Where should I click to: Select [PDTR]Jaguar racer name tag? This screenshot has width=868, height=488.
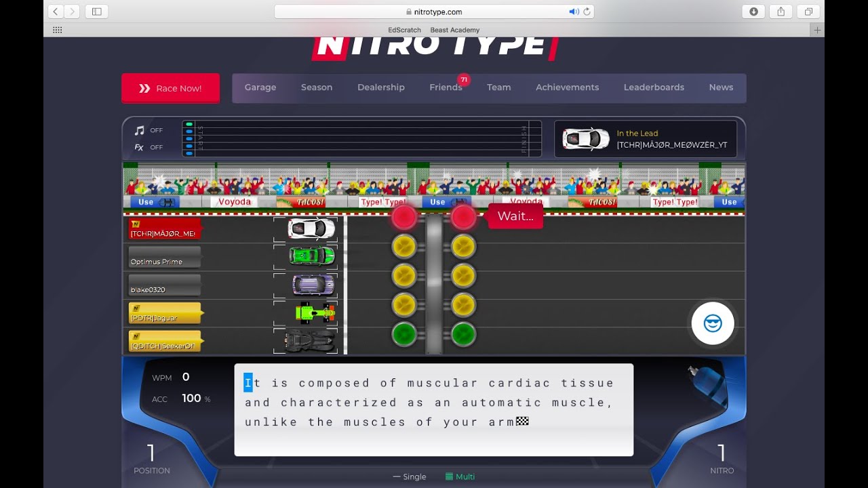pyautogui.click(x=164, y=313)
